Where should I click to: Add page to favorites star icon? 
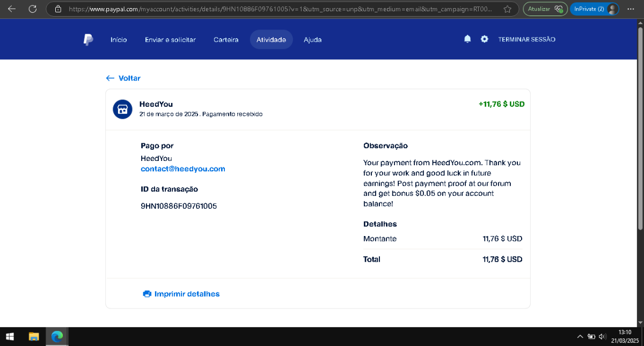tap(507, 9)
